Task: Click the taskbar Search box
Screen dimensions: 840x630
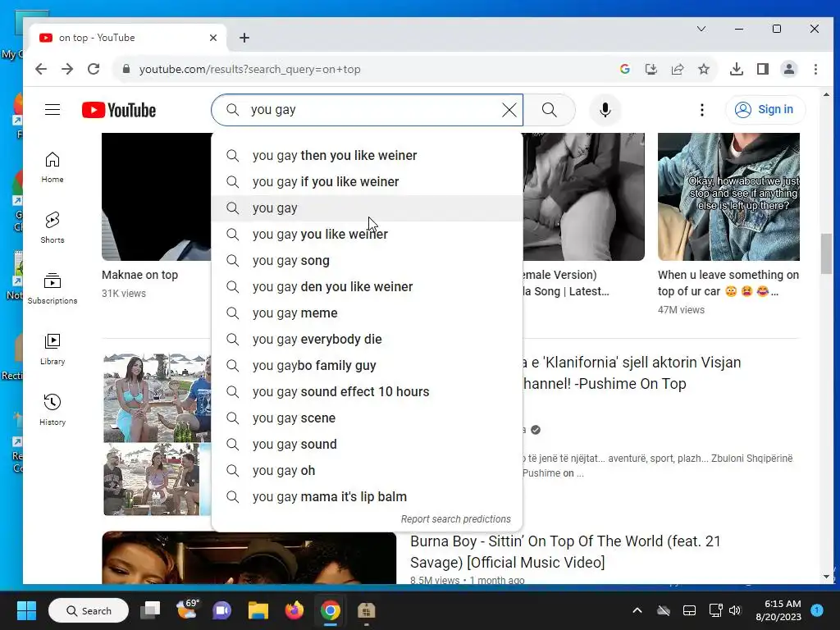Action: (x=89, y=610)
